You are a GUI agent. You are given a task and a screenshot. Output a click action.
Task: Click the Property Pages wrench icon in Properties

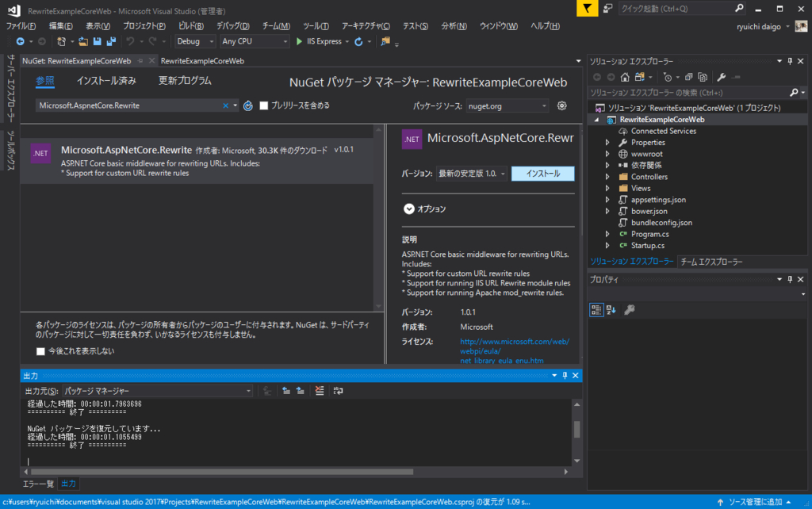coord(629,310)
